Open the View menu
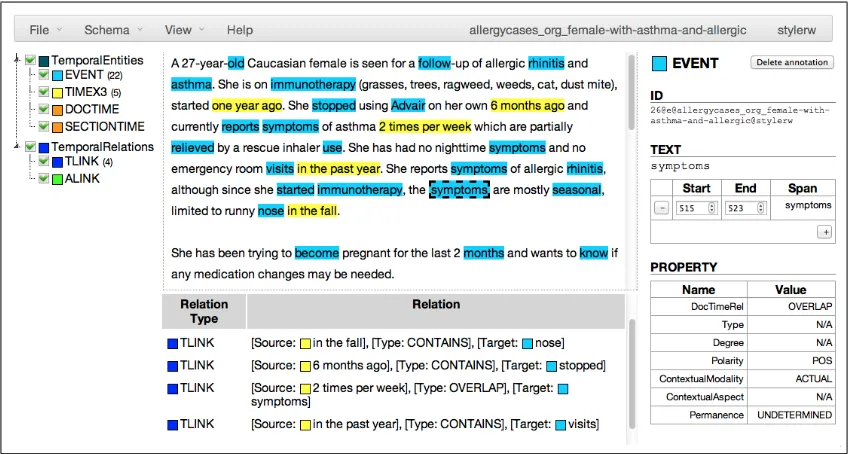Image resolution: width=852 pixels, height=454 pixels. point(184,30)
